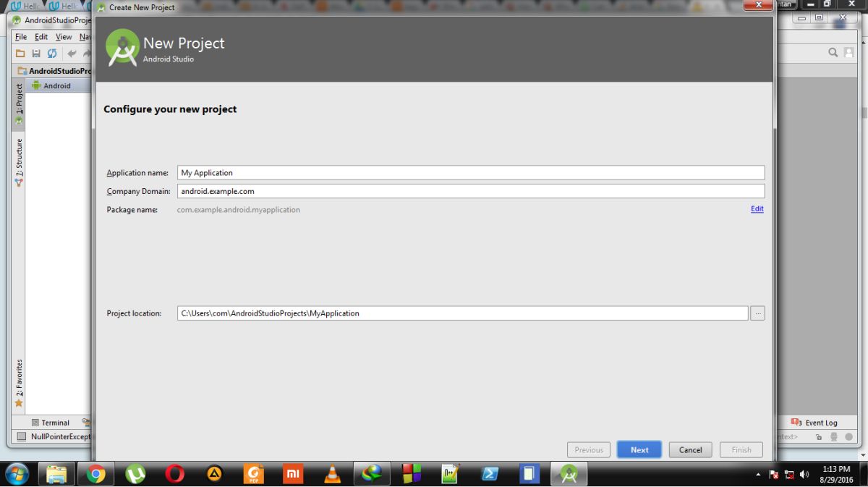Click the Synchronize refresh icon

(52, 54)
